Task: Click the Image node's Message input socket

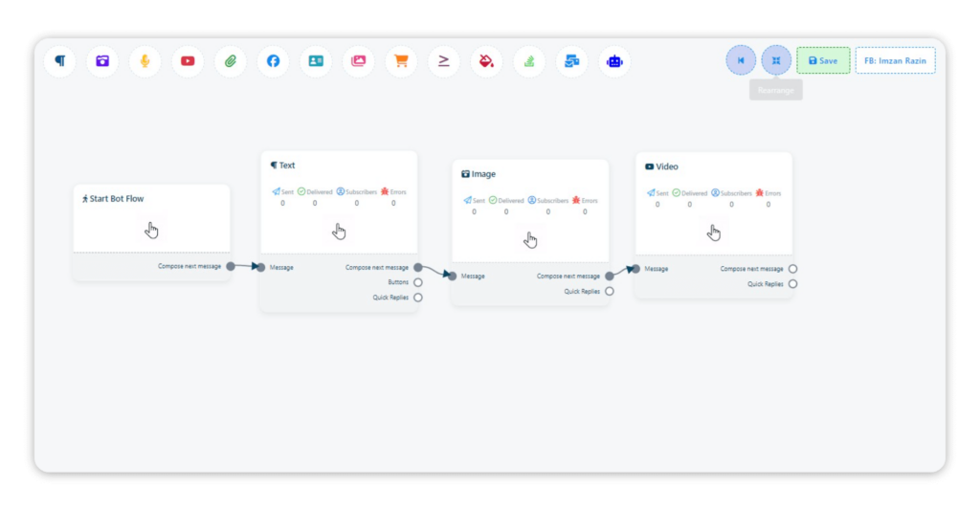Action: point(453,277)
